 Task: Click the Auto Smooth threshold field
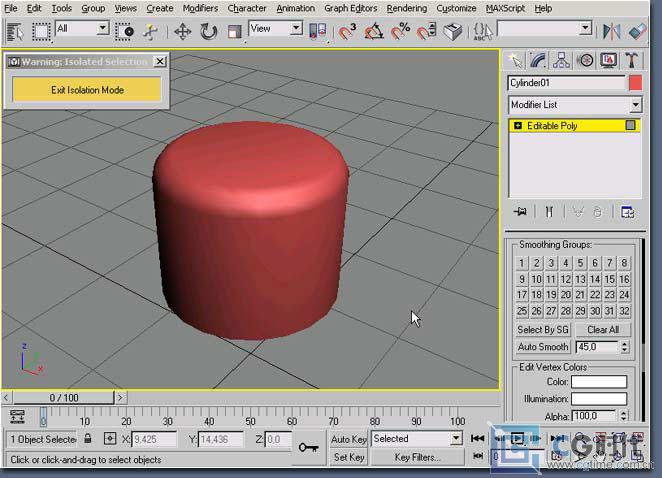pyautogui.click(x=597, y=347)
